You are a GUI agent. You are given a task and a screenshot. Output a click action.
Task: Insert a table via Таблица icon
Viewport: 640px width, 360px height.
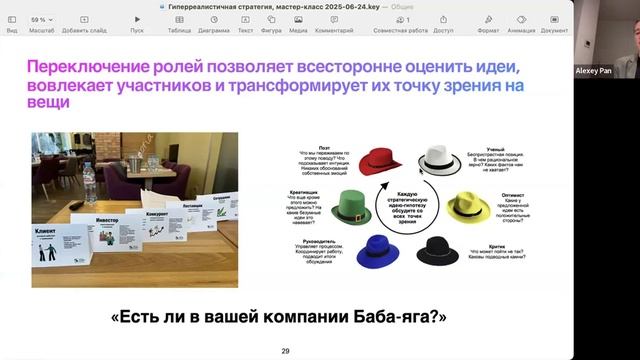179,20
